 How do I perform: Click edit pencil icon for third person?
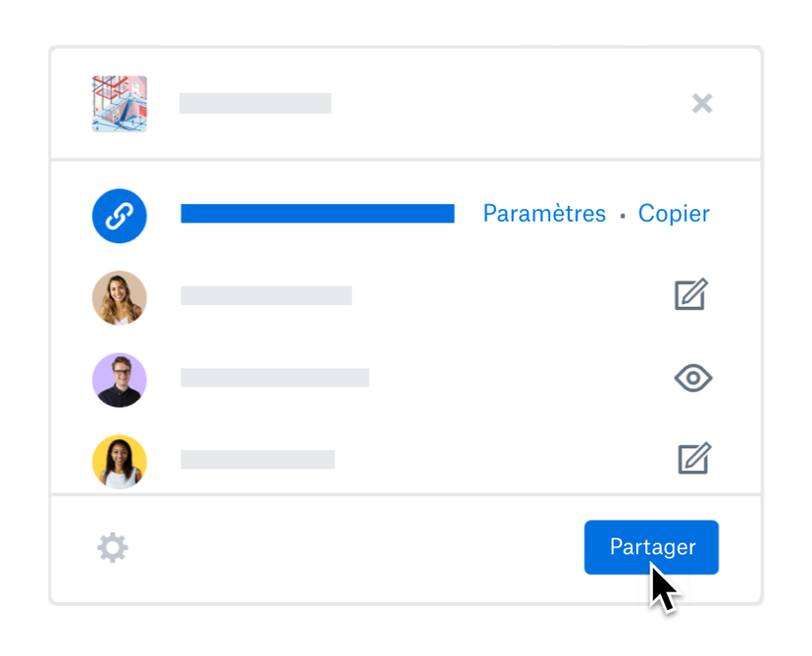click(693, 458)
